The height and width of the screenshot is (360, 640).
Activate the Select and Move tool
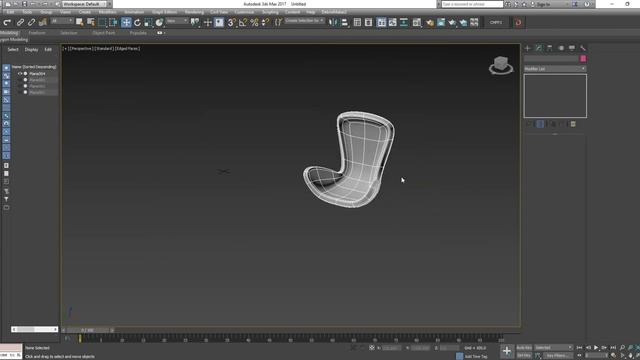[x=126, y=22]
